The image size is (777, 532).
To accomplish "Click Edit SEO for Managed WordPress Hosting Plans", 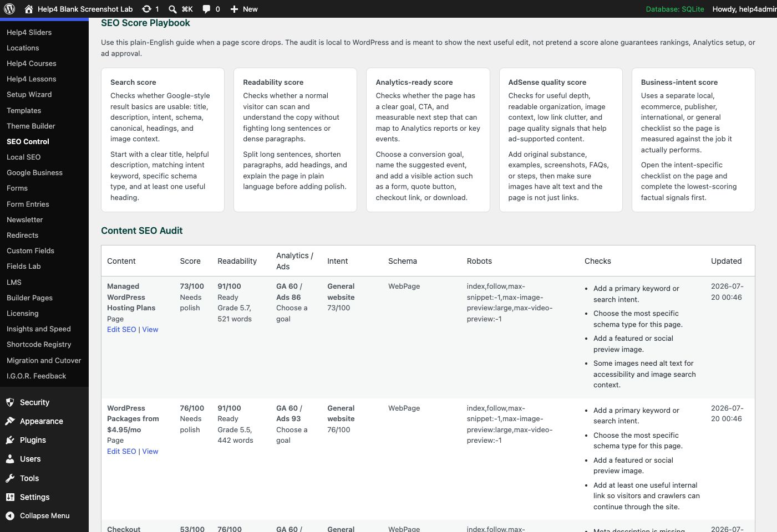I will [121, 329].
